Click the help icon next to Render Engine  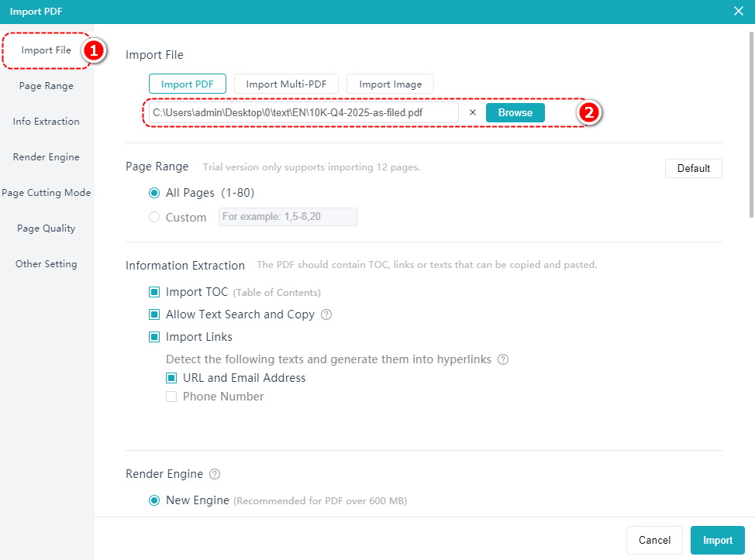[215, 474]
